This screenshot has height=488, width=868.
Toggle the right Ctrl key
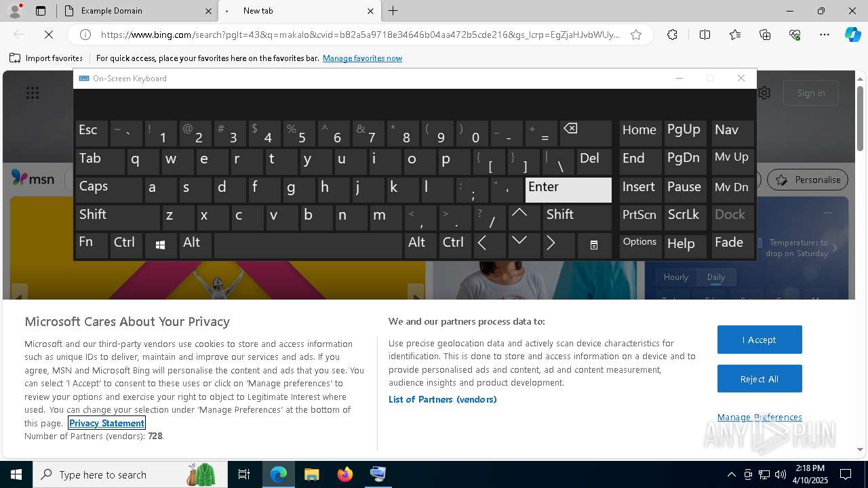(x=456, y=245)
